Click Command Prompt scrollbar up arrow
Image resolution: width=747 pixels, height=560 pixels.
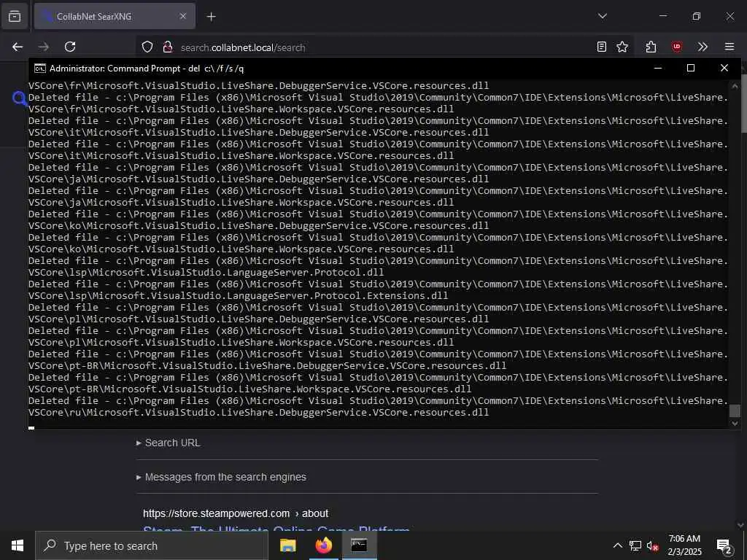(735, 86)
